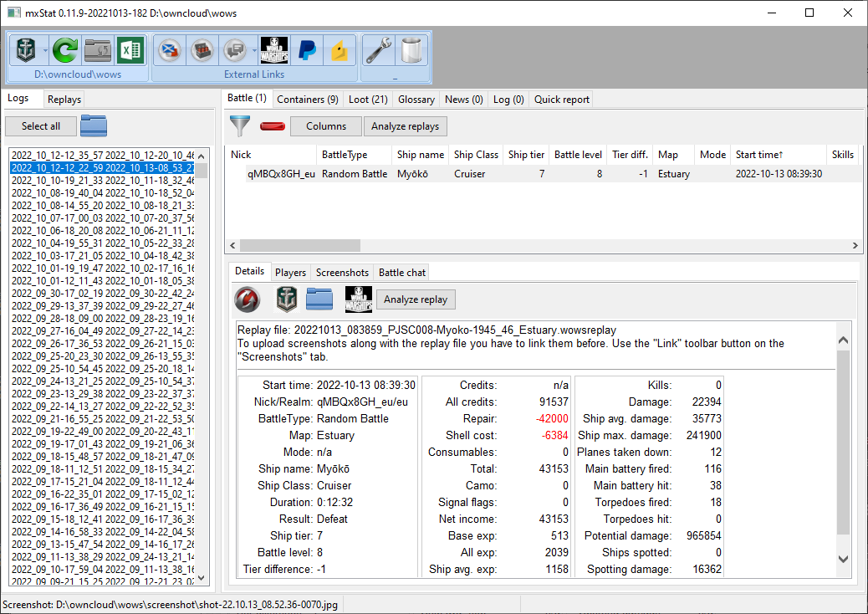Click the World of Warships anchor icon in the top toolbar
Image resolution: width=868 pixels, height=614 pixels.
tap(25, 50)
